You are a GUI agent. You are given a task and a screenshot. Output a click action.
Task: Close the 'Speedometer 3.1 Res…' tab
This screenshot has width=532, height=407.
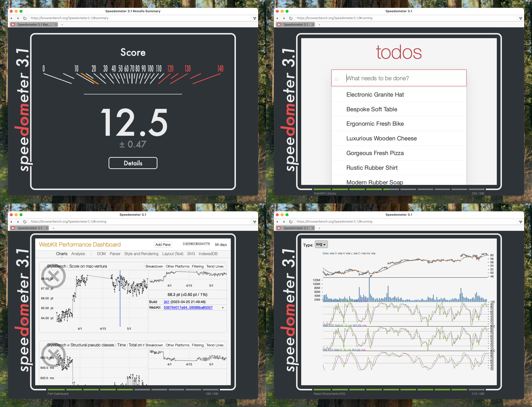(x=56, y=24)
